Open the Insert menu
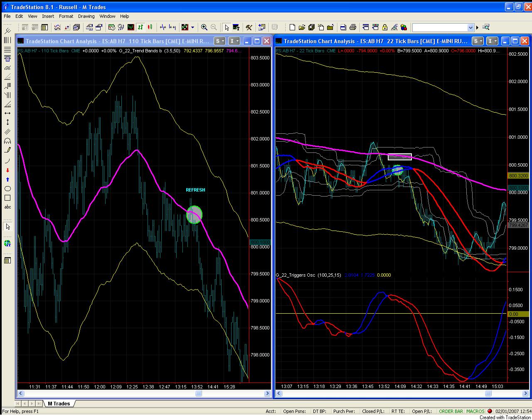532x420 pixels. [x=48, y=16]
